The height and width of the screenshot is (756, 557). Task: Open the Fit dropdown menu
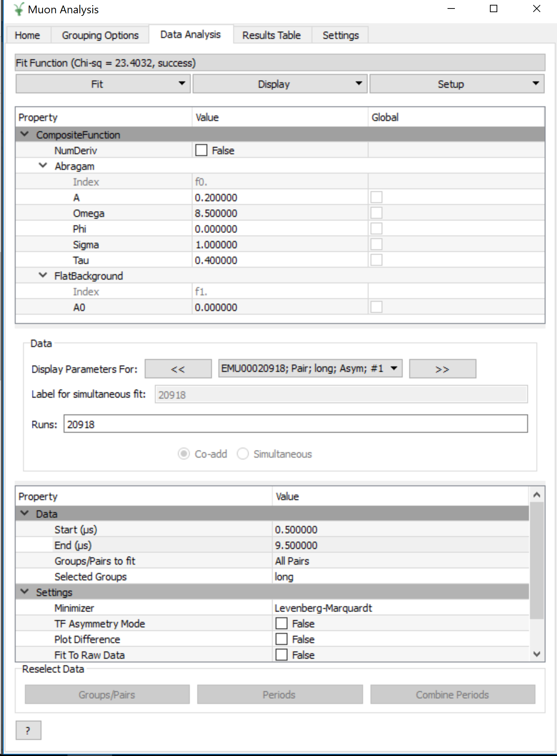pos(103,84)
